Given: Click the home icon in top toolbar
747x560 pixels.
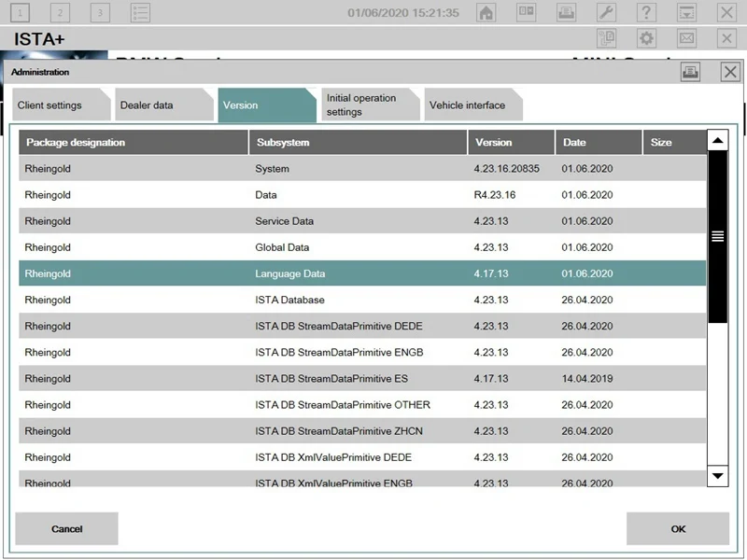Looking at the screenshot, I should point(486,13).
